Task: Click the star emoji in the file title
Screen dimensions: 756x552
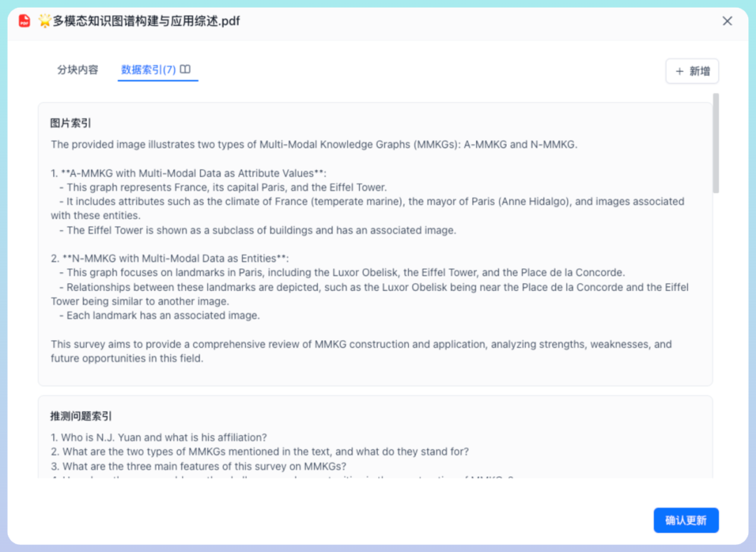Action: coord(45,21)
